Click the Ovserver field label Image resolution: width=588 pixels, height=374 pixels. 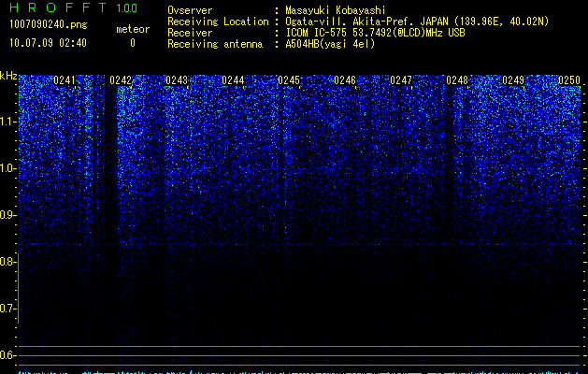click(x=190, y=10)
